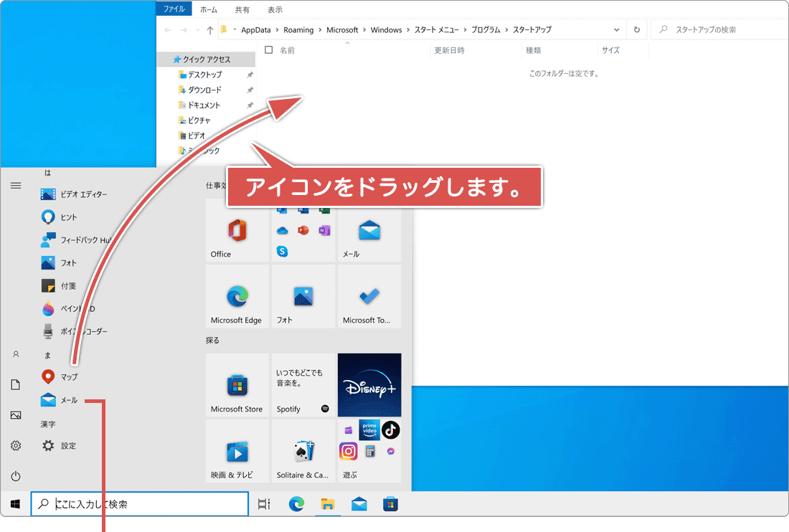The image size is (789, 532).
Task: Open the address bar dropdown arrow
Action: pyautogui.click(x=616, y=29)
